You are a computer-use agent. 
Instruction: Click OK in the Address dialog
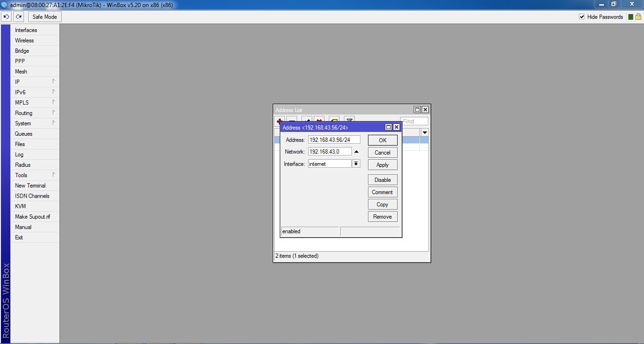[383, 140]
